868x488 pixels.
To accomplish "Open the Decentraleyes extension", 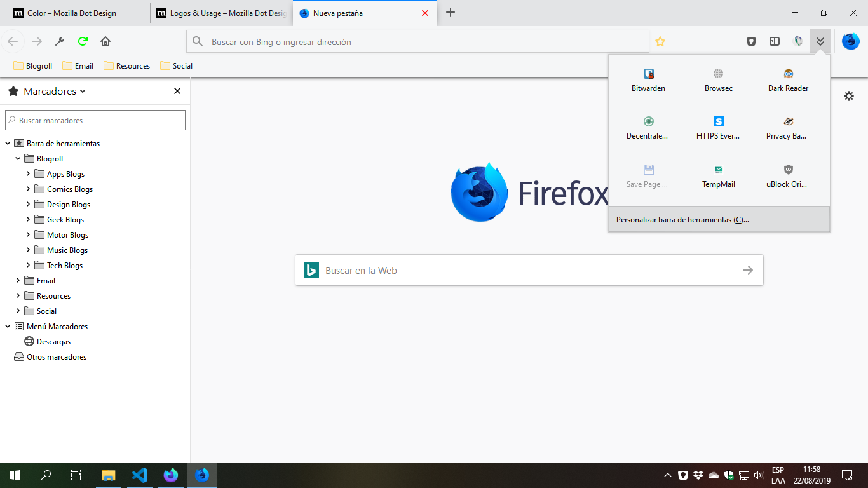I will click(648, 128).
